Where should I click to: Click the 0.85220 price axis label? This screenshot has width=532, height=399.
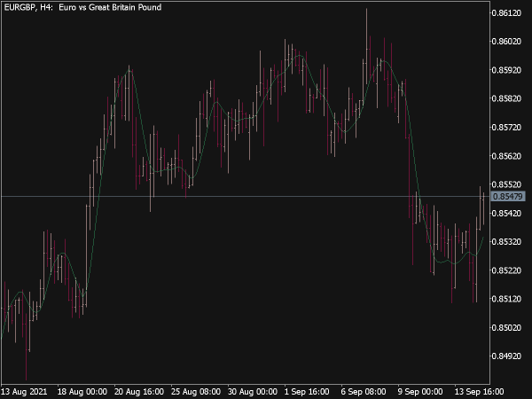506,270
